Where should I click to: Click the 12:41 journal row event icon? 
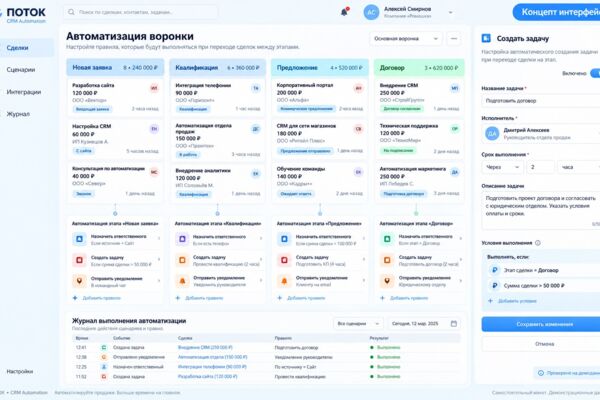point(104,348)
